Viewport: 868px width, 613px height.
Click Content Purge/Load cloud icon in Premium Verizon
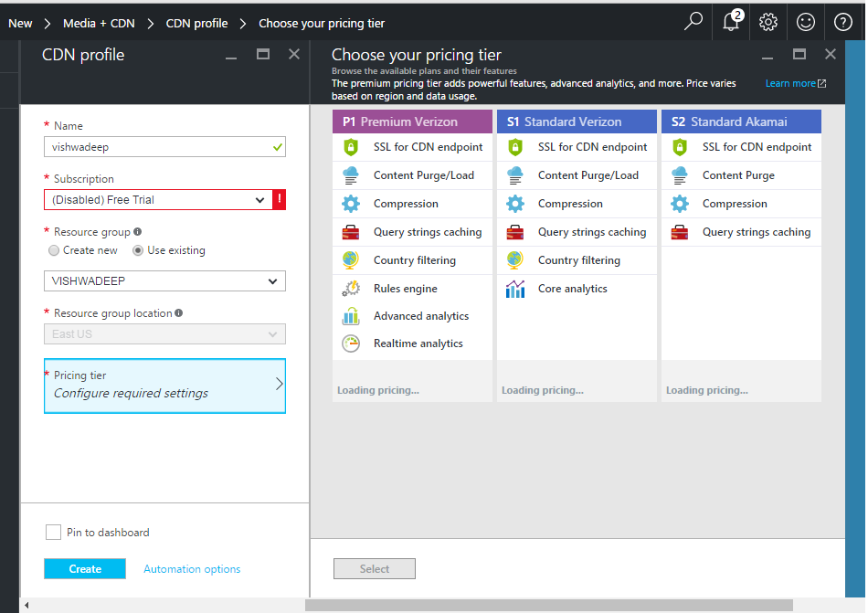[x=351, y=175]
